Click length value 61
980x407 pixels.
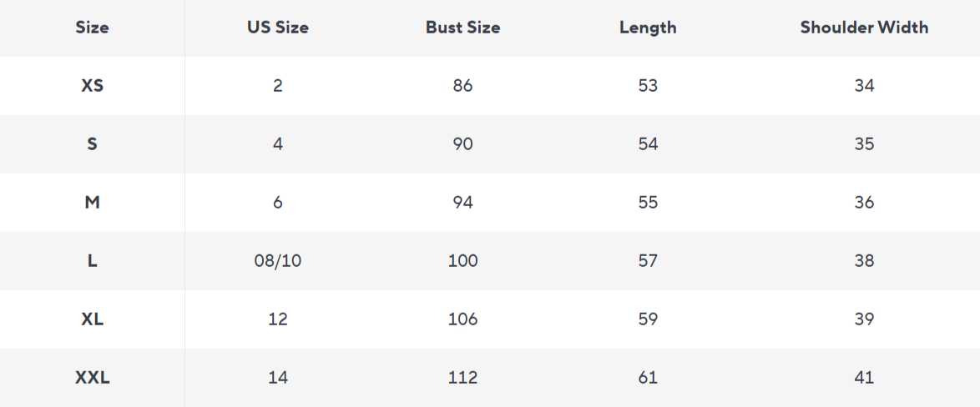[648, 378]
